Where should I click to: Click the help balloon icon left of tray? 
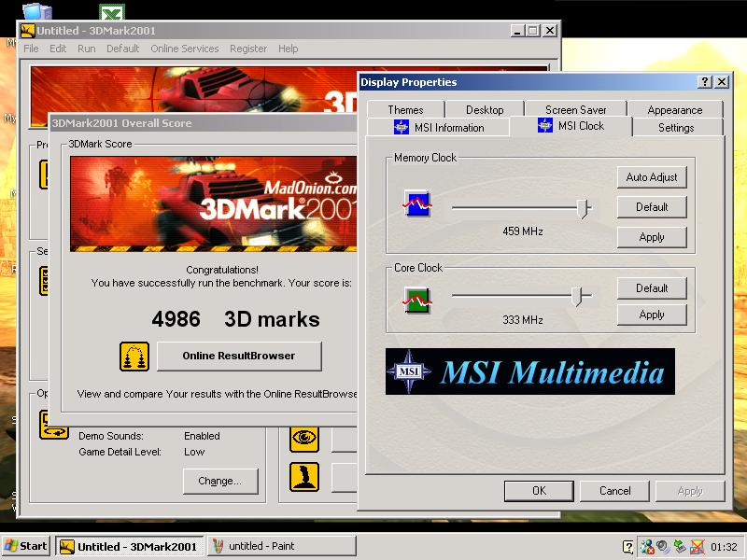click(x=627, y=547)
